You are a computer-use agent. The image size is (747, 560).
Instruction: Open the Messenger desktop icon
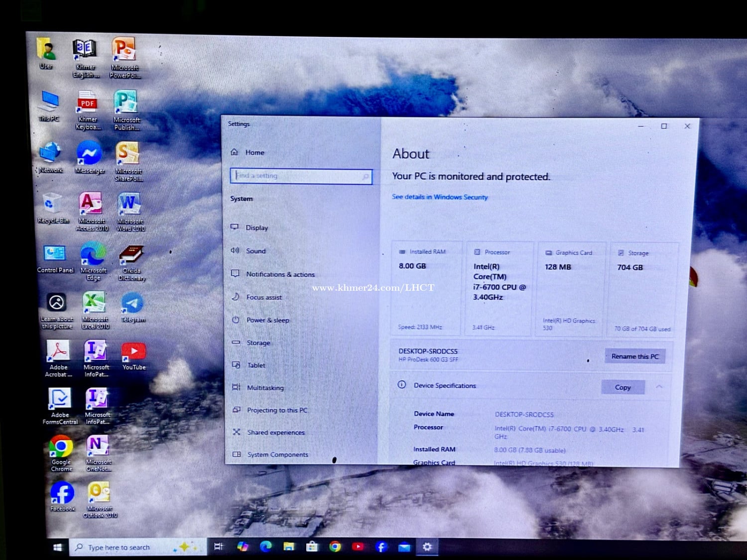[x=90, y=154]
